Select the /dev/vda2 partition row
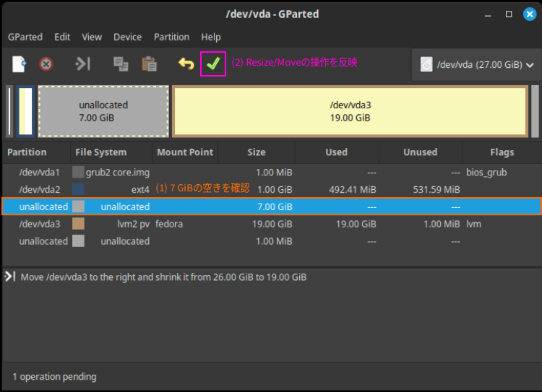The width and height of the screenshot is (542, 392). pos(272,189)
